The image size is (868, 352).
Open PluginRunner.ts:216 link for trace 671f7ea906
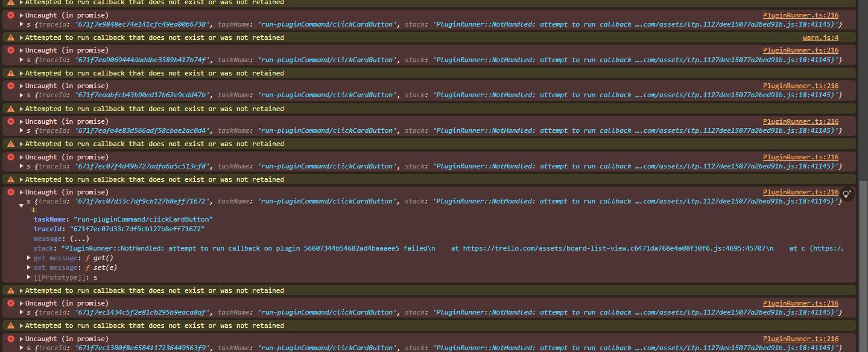800,51
